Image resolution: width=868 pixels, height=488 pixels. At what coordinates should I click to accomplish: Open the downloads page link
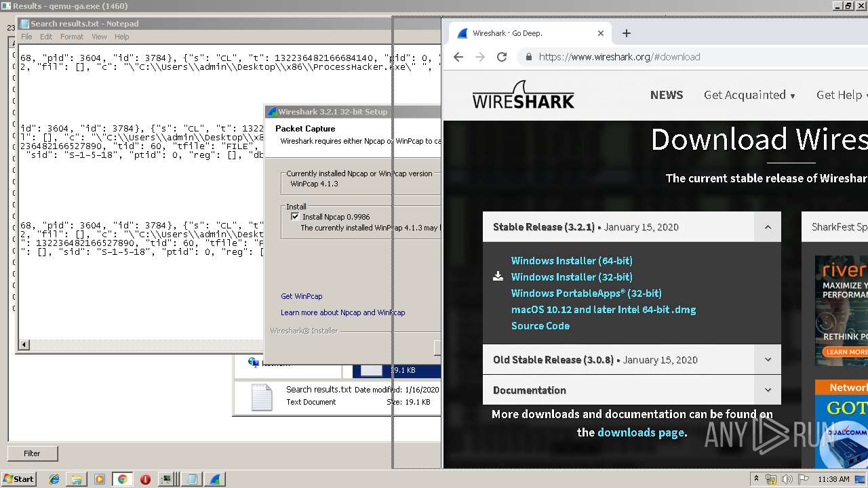(642, 432)
